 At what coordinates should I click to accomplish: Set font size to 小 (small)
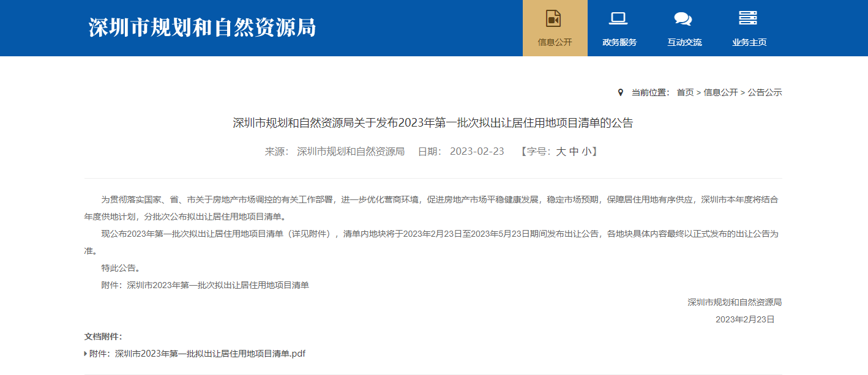[586, 152]
